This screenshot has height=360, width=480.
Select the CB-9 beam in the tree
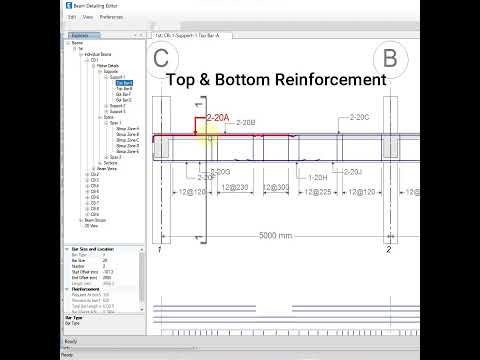pos(95,214)
